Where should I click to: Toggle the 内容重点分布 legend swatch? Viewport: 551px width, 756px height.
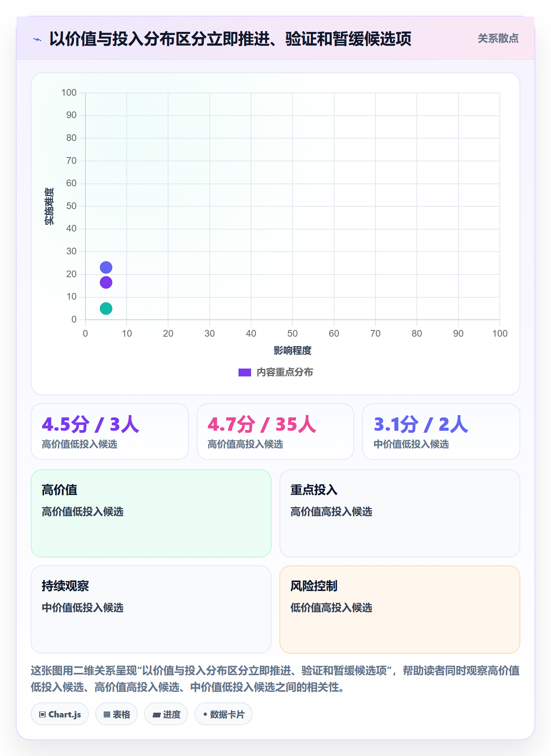tap(244, 372)
